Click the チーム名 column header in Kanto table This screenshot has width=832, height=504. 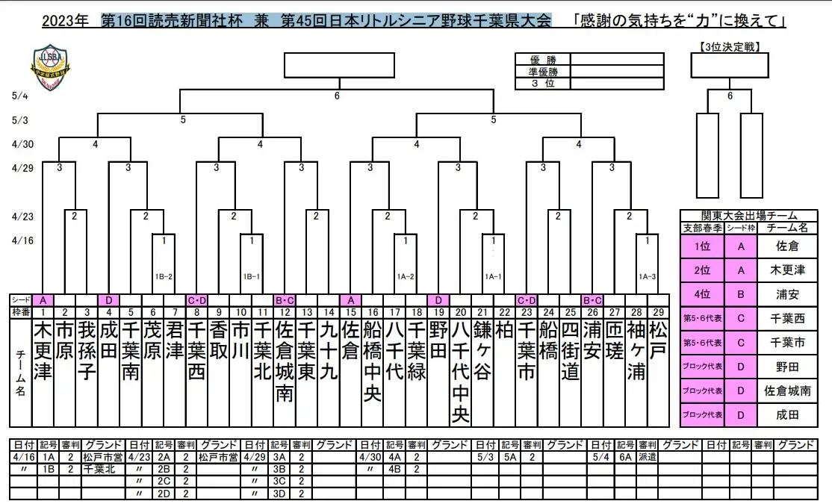pos(787,228)
